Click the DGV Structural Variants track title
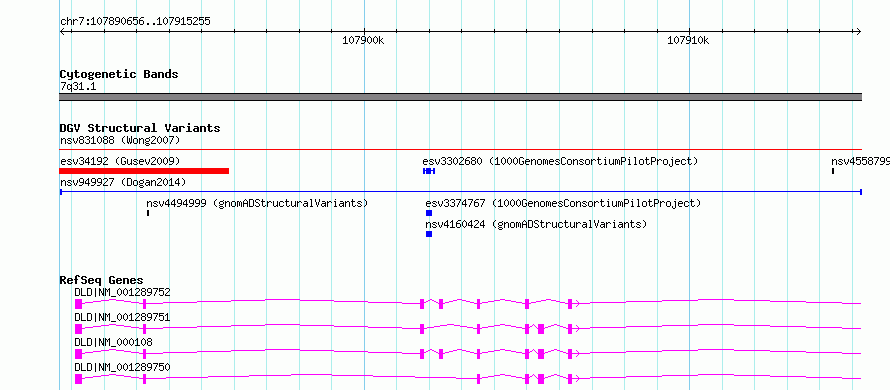 (140, 128)
